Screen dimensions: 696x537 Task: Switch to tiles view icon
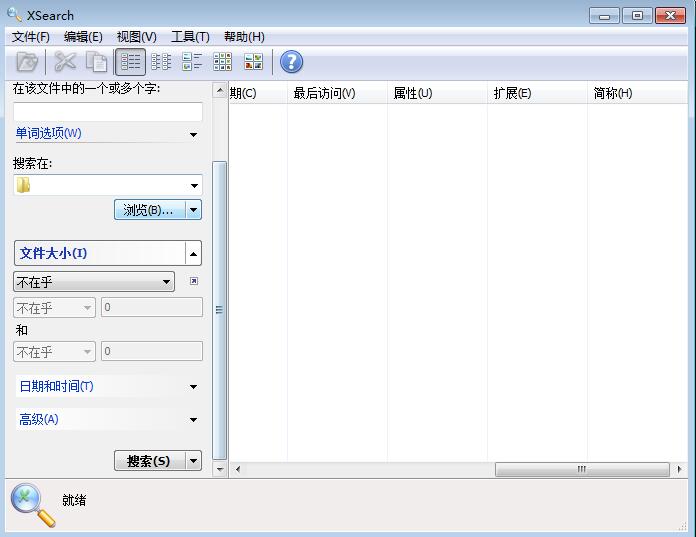coord(192,62)
